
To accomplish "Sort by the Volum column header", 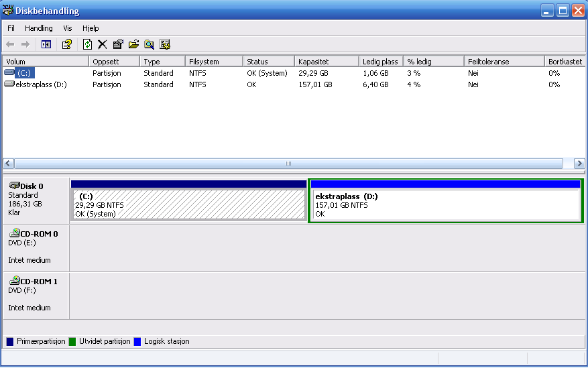I will click(x=46, y=62).
